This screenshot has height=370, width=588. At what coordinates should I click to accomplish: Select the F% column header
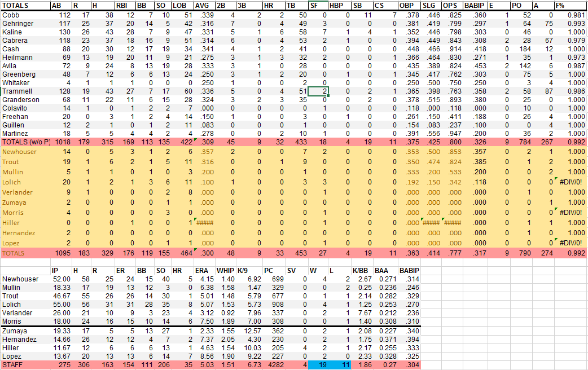tap(571, 6)
